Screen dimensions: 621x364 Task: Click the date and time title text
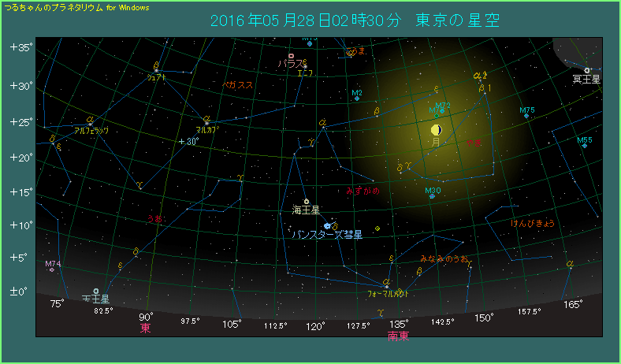pos(356,20)
